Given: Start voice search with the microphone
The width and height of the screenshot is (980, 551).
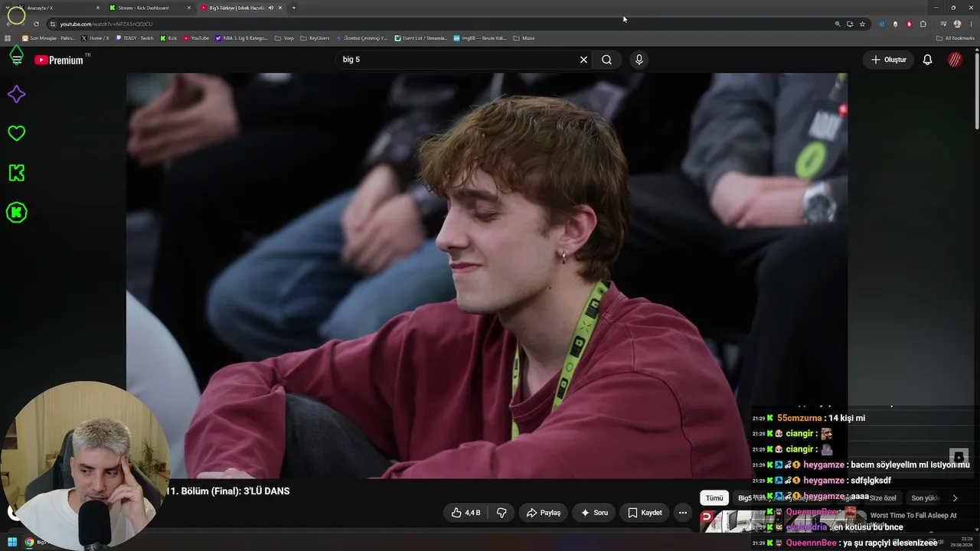Looking at the screenshot, I should point(639,60).
